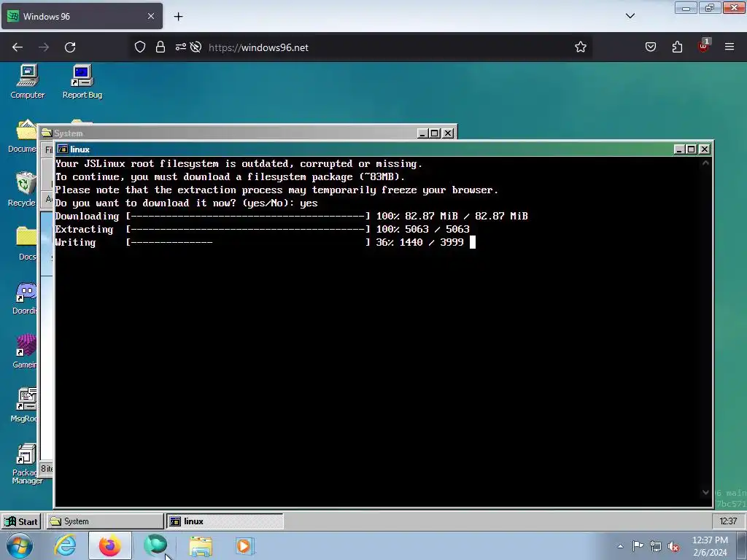Select the Windows 96 browser tab
This screenshot has height=560, width=747.
(82, 16)
